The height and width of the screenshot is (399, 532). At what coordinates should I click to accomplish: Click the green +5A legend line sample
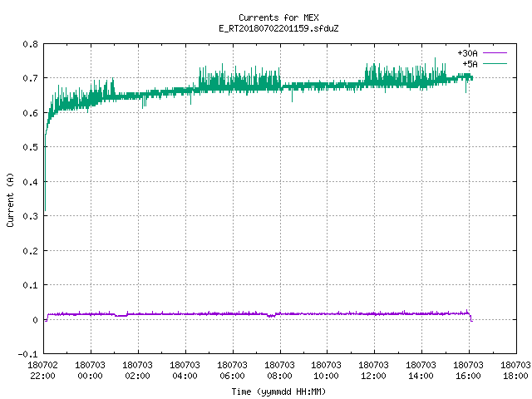click(x=495, y=63)
